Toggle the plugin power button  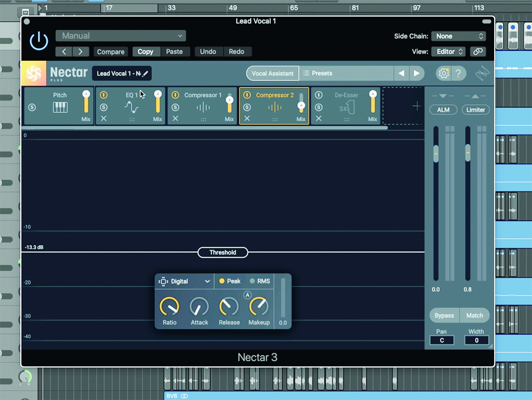click(x=39, y=41)
